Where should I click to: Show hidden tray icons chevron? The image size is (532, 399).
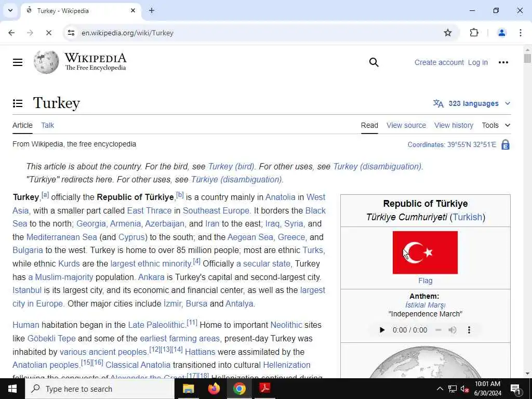tap(440, 389)
